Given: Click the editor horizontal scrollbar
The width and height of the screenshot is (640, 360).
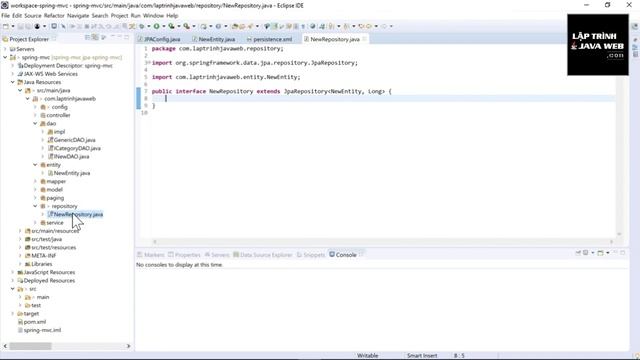Looking at the screenshot, I should point(383,242).
